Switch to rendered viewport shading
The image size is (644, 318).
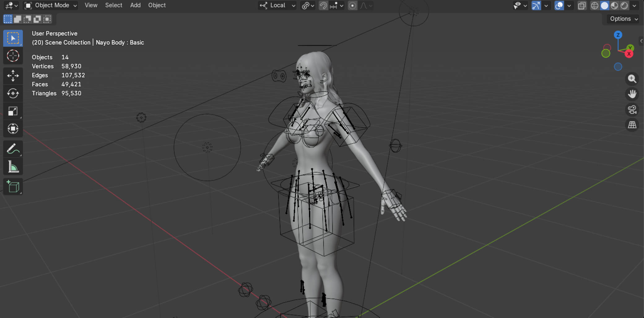(624, 6)
